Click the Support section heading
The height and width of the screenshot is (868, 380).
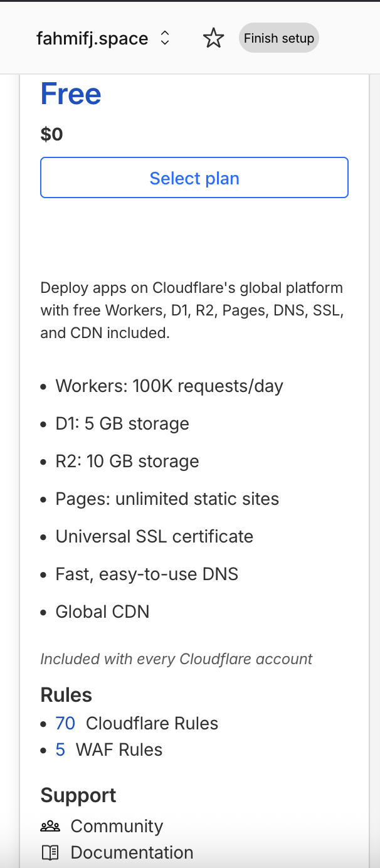pyautogui.click(x=78, y=795)
